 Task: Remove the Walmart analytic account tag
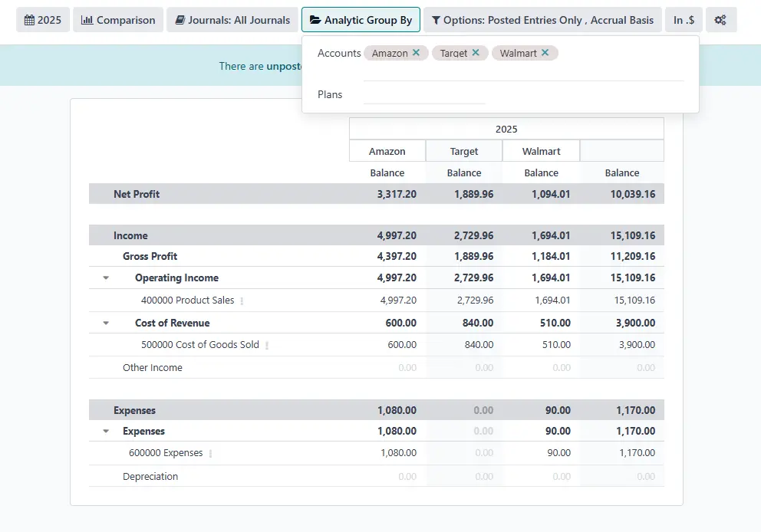(545, 53)
